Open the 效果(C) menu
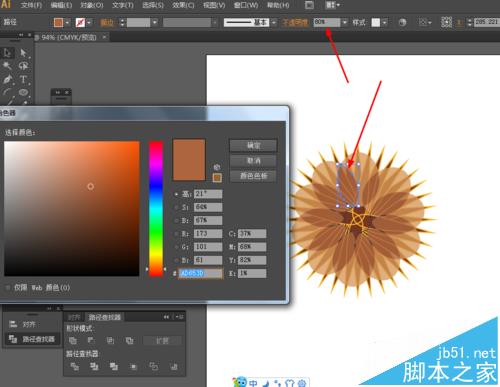 pos(183,5)
